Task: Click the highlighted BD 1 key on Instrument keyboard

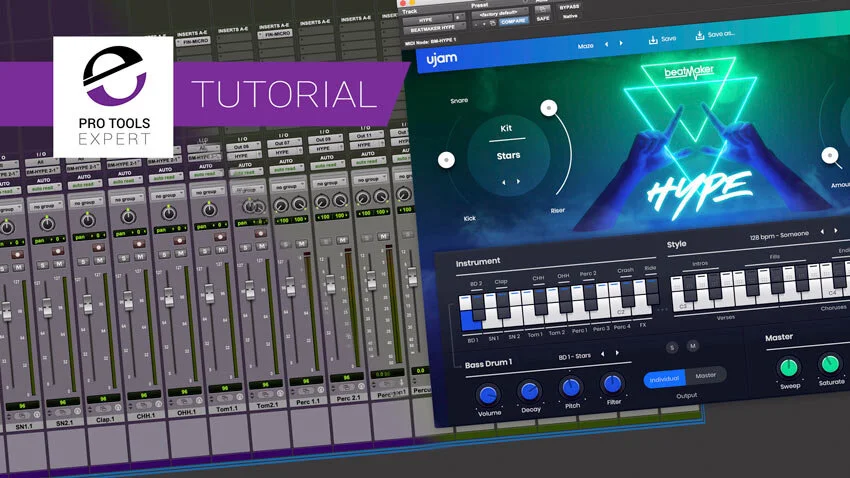Action: click(x=470, y=321)
